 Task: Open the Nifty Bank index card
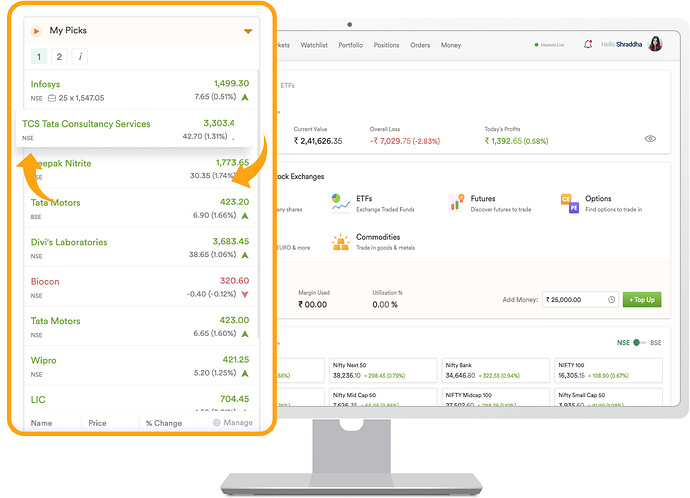(x=495, y=370)
